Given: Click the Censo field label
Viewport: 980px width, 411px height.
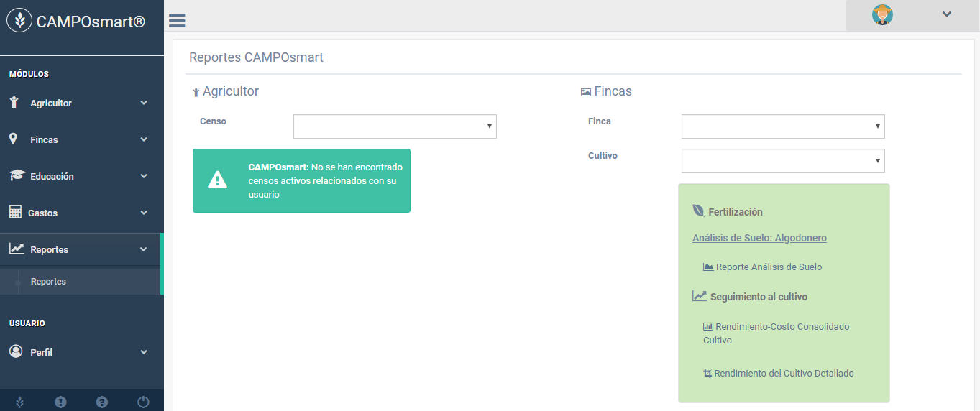Looking at the screenshot, I should point(213,121).
